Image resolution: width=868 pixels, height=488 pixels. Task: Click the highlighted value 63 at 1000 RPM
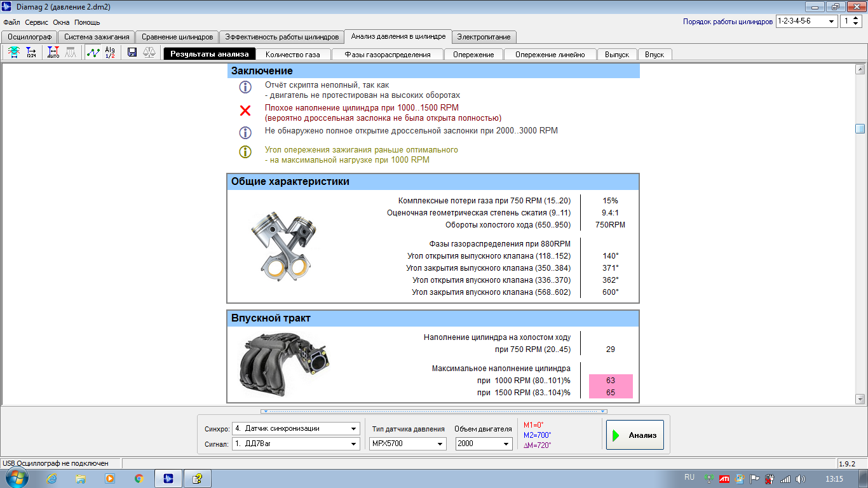pyautogui.click(x=611, y=380)
